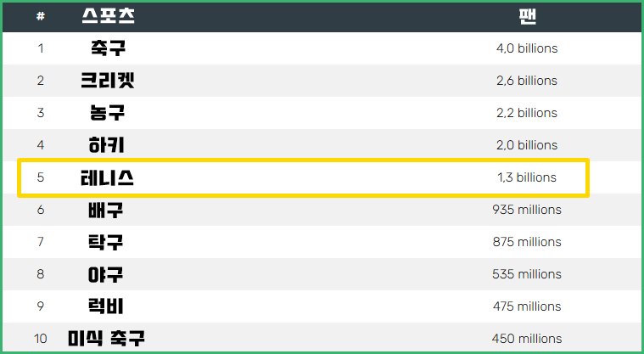Screen dimensions: 644x354
Task: Click the 하키 sport name
Action: 106,145
